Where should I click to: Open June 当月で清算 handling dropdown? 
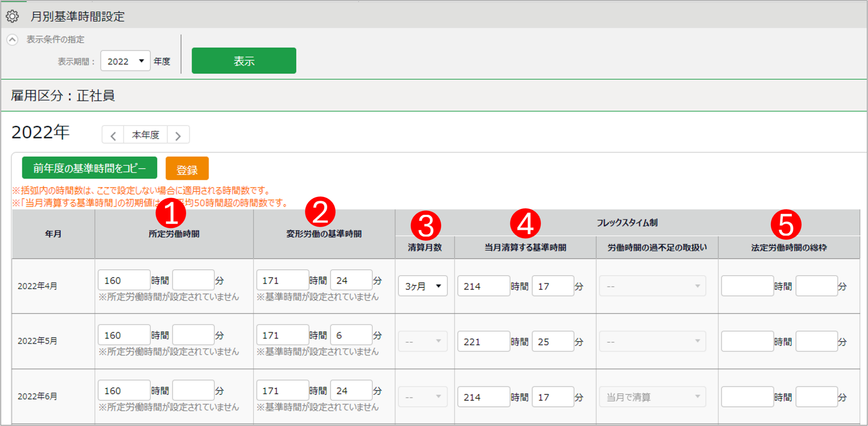click(652, 397)
